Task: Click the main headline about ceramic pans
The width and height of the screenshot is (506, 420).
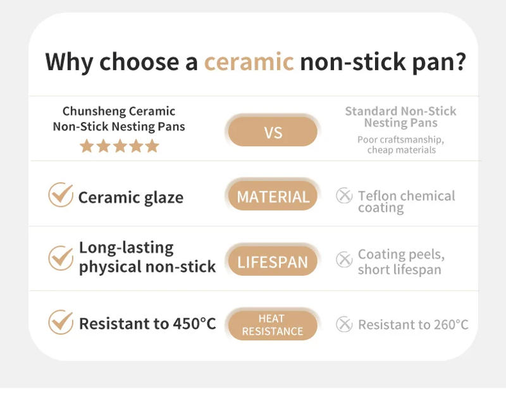Action: [x=256, y=62]
